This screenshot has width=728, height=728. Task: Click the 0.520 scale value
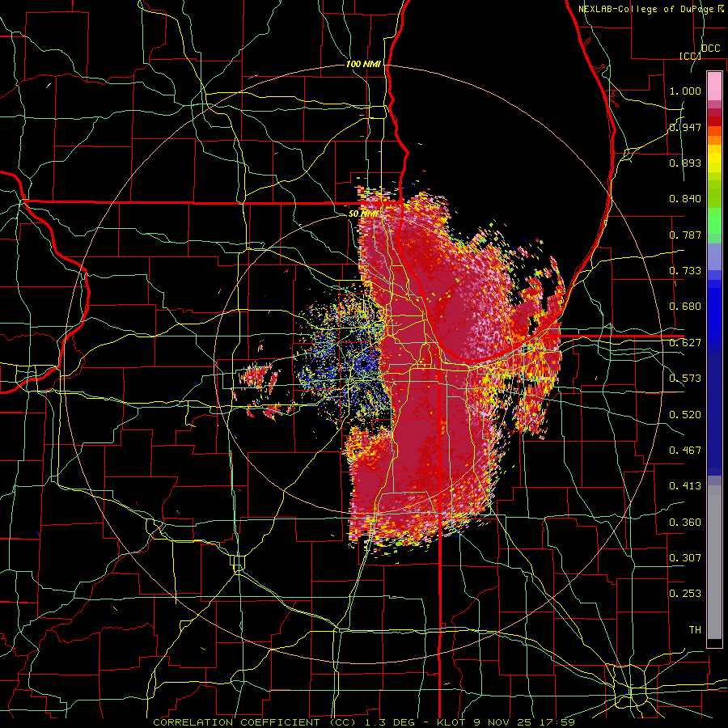pyautogui.click(x=685, y=415)
